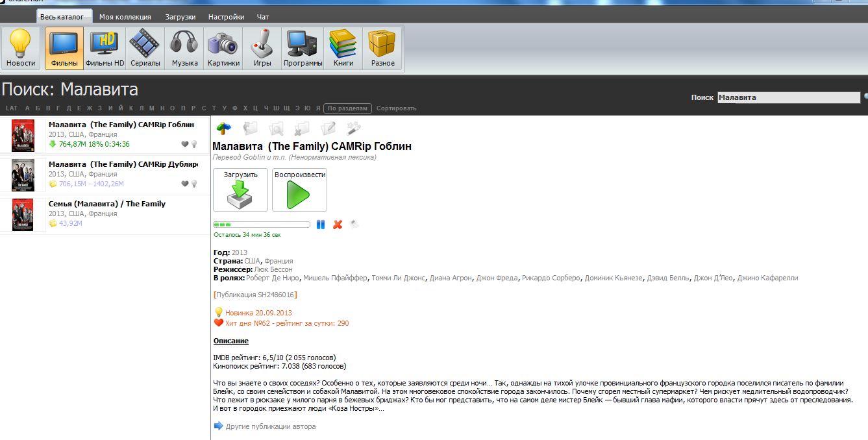Open Другие публикации автора link
Screen dimensions: 868x440
271,426
